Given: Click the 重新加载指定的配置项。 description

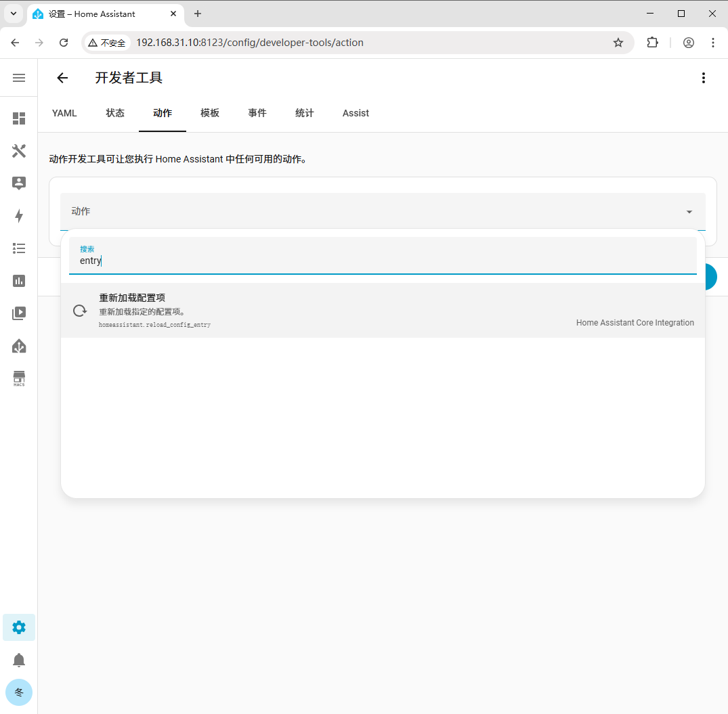Looking at the screenshot, I should (142, 312).
